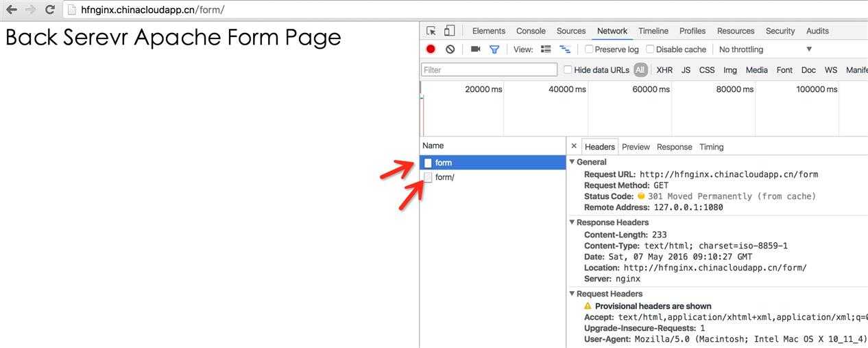Open the Audits tab
868x348 pixels.
817,31
